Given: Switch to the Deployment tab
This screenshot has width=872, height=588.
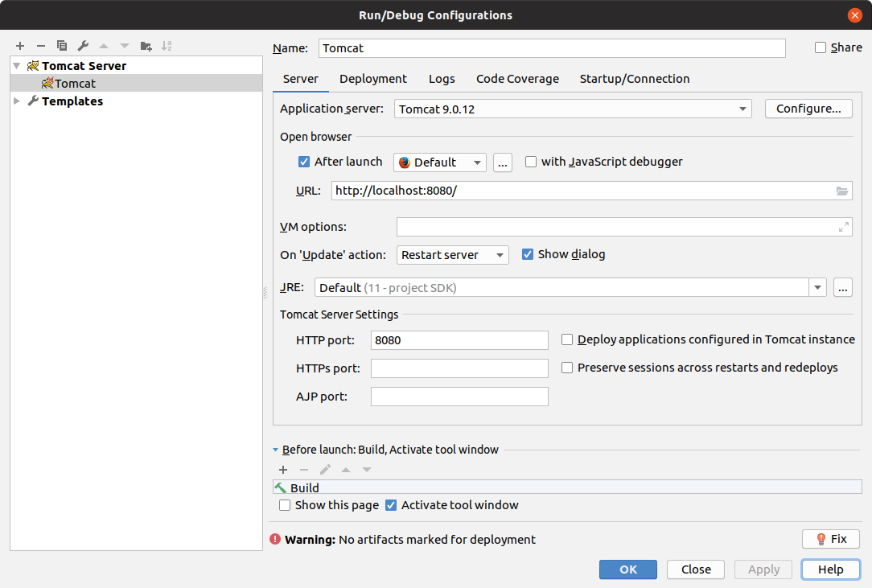Looking at the screenshot, I should tap(373, 79).
